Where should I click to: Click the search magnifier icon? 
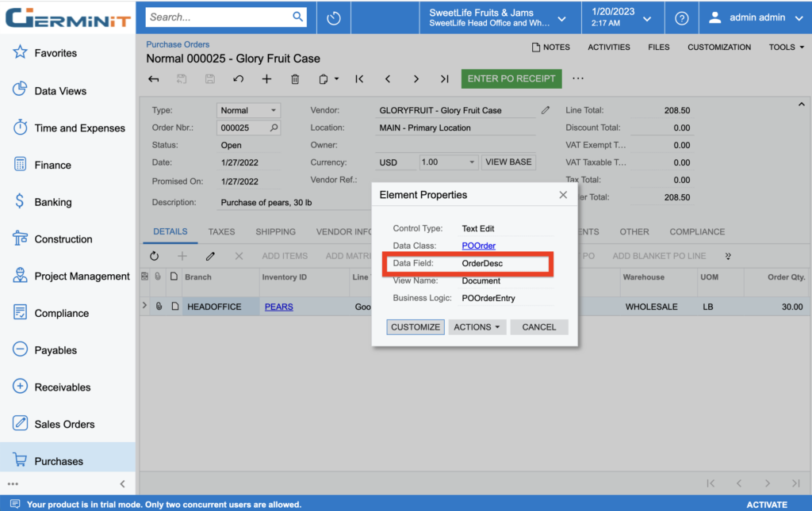click(x=298, y=17)
